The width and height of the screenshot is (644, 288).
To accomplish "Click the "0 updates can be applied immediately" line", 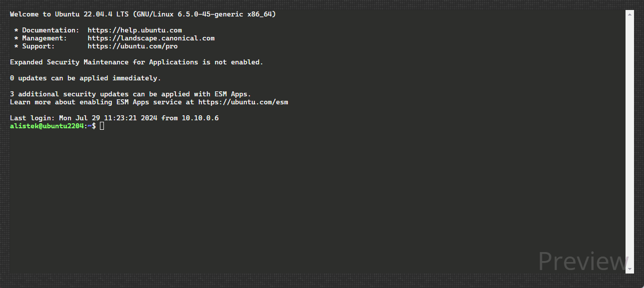I will [85, 78].
